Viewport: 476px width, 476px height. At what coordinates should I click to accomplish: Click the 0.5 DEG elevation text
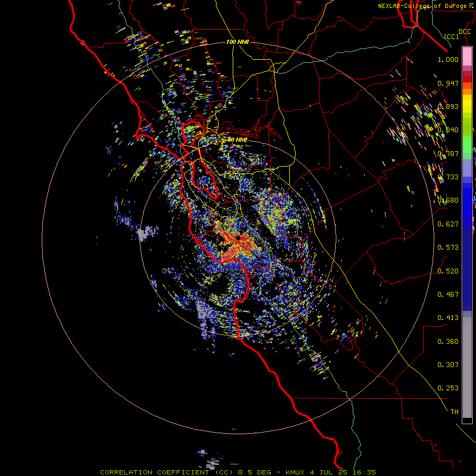pos(254,472)
